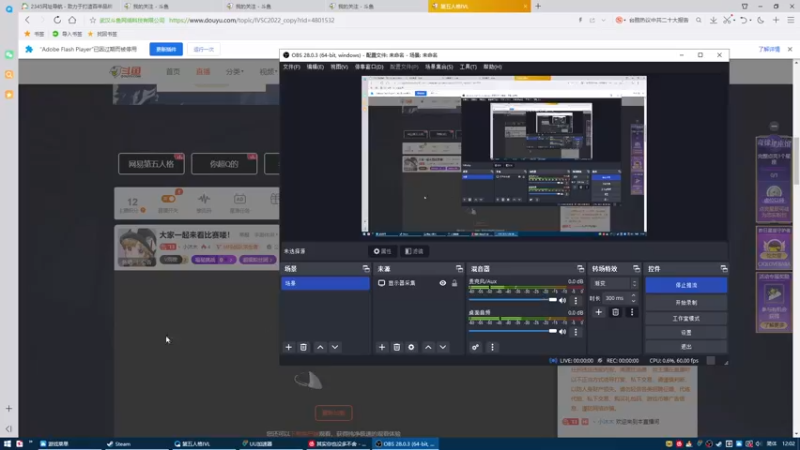Open 滤镜 filters button above docks
Viewport: 800px width, 450px height.
(x=414, y=251)
